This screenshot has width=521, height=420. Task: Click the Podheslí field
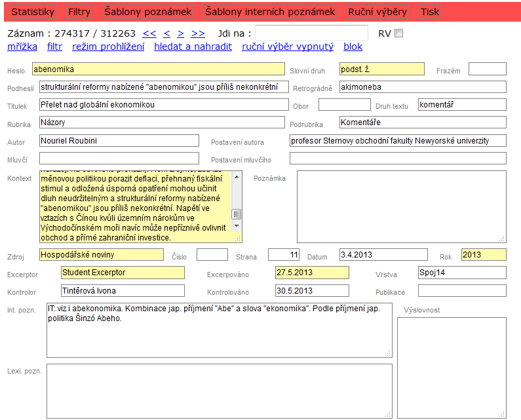164,87
